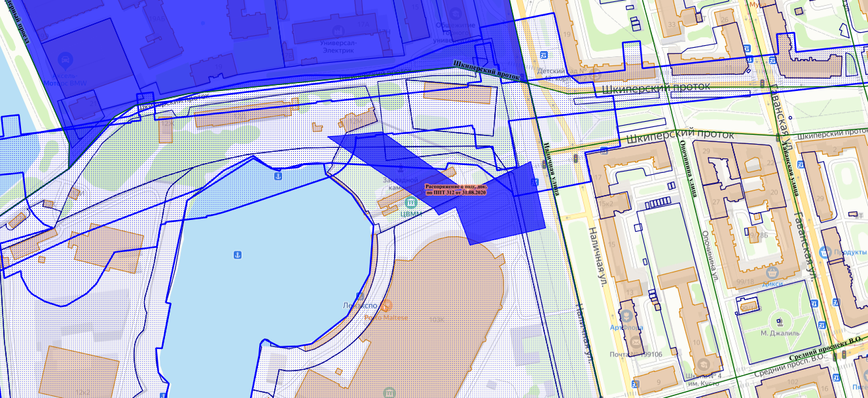This screenshot has width=868, height=398.
Task: Click the Школа № 4 graduation cap icon
Action: point(702,363)
